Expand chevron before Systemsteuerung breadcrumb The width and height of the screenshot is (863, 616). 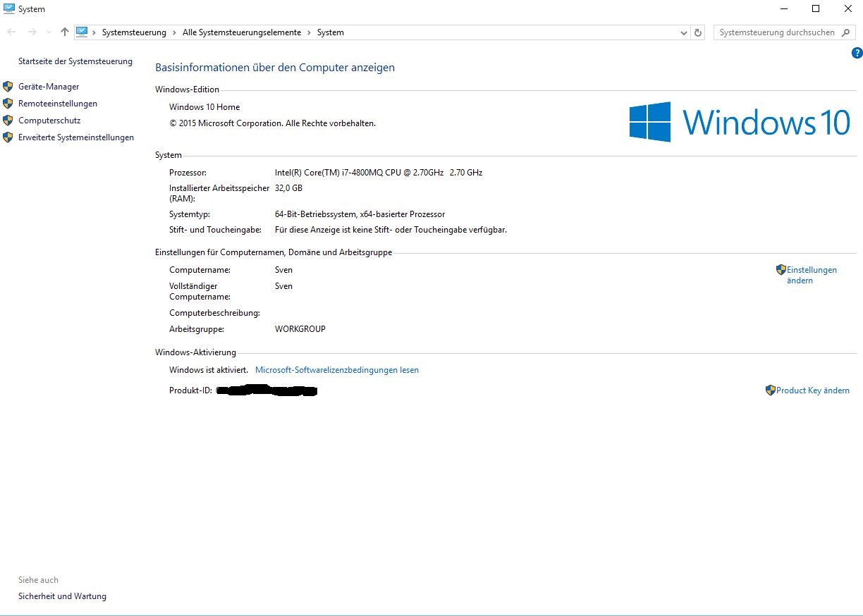tap(94, 32)
